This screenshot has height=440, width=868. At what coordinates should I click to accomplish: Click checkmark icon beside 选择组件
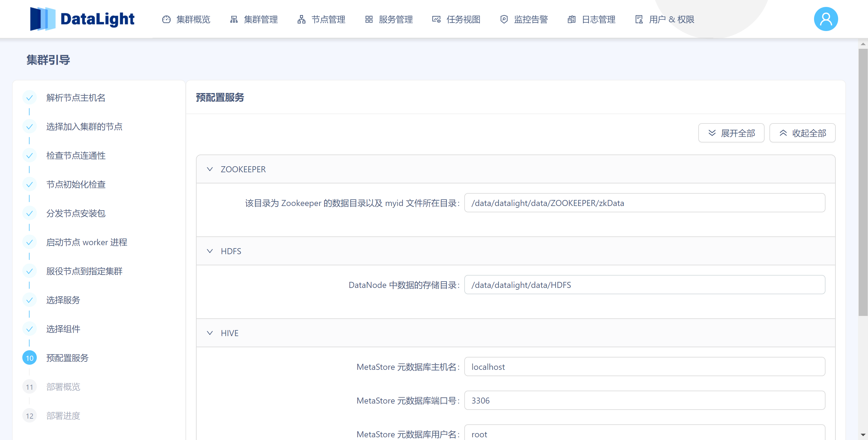pyautogui.click(x=29, y=329)
